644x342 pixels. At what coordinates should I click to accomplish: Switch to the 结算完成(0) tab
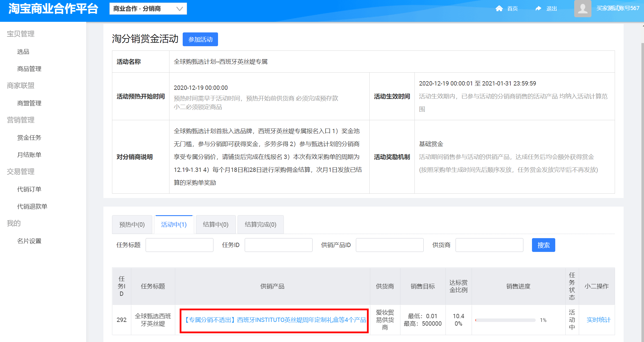click(260, 224)
